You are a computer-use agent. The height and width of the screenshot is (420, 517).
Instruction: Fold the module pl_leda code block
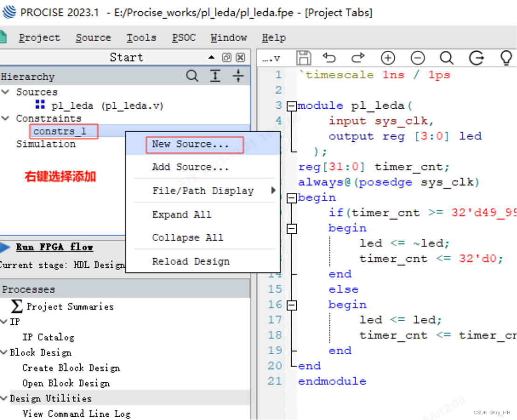pos(292,106)
